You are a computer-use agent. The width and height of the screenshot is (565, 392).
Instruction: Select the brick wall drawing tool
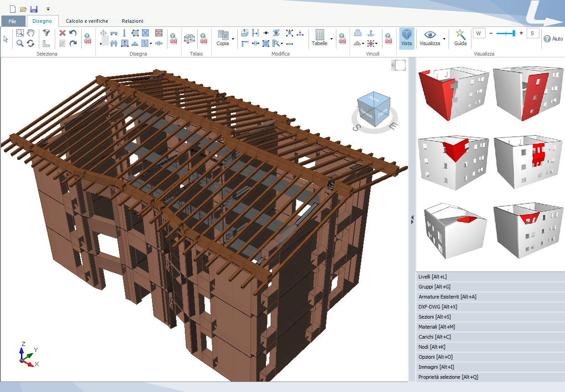[x=158, y=33]
